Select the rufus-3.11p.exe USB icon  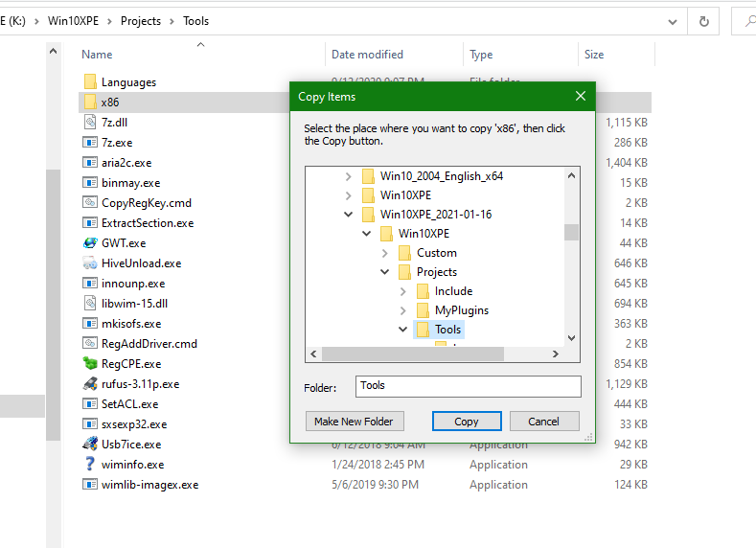pos(90,383)
